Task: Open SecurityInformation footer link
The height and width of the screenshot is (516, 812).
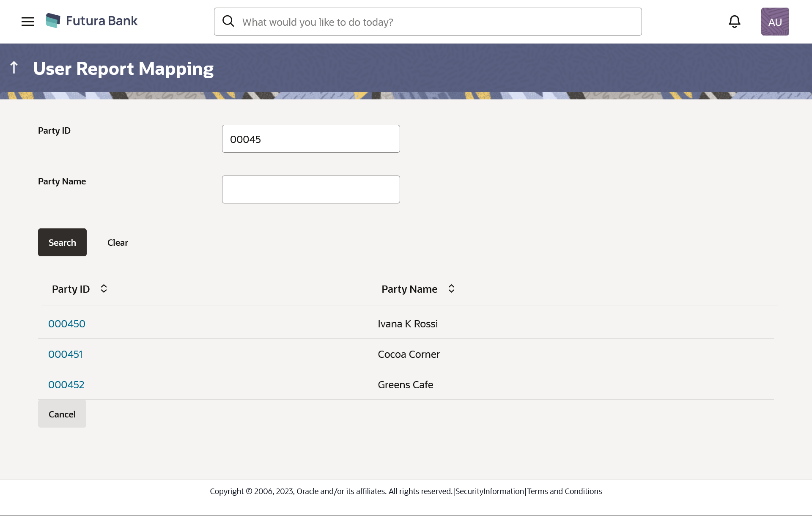Action: [489, 491]
